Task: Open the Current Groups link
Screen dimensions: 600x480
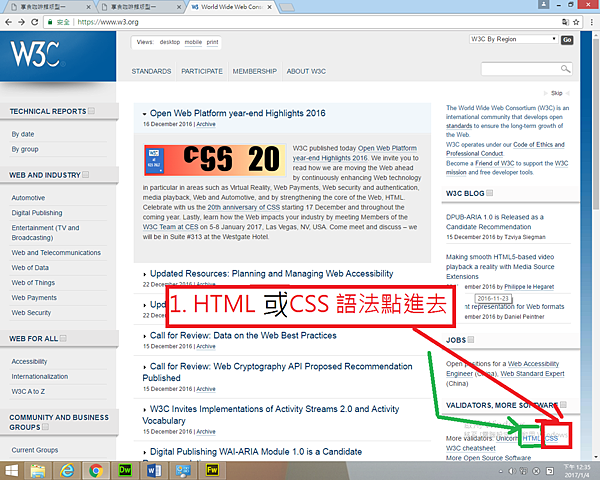Action: 34,450
